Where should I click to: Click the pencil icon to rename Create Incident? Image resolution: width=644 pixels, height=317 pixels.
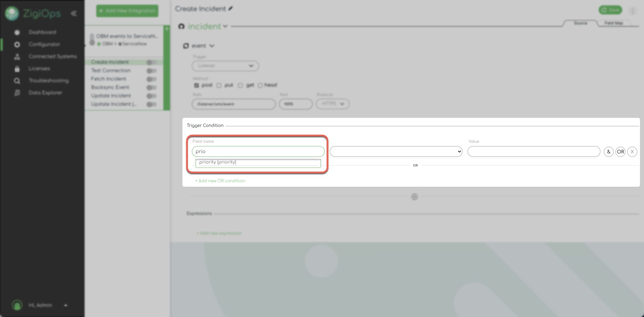tap(231, 9)
